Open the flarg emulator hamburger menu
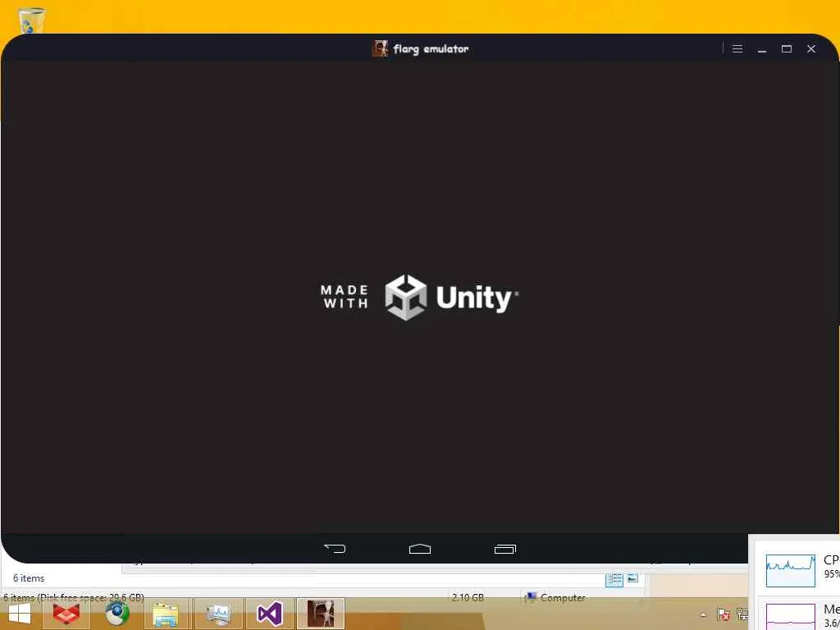840x630 pixels. point(737,48)
